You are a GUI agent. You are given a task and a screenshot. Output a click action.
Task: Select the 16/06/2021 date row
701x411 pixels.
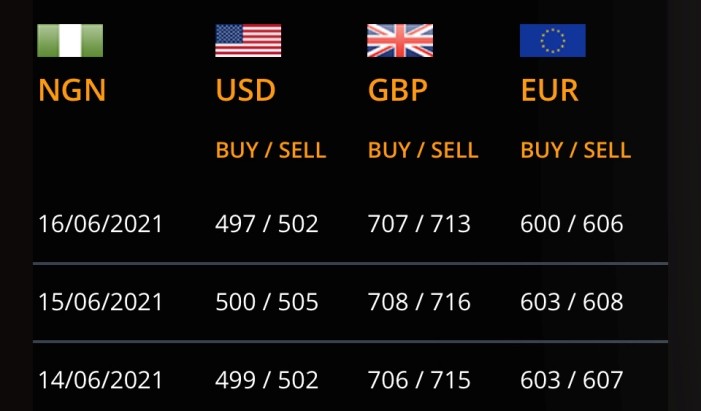pyautogui.click(x=100, y=224)
